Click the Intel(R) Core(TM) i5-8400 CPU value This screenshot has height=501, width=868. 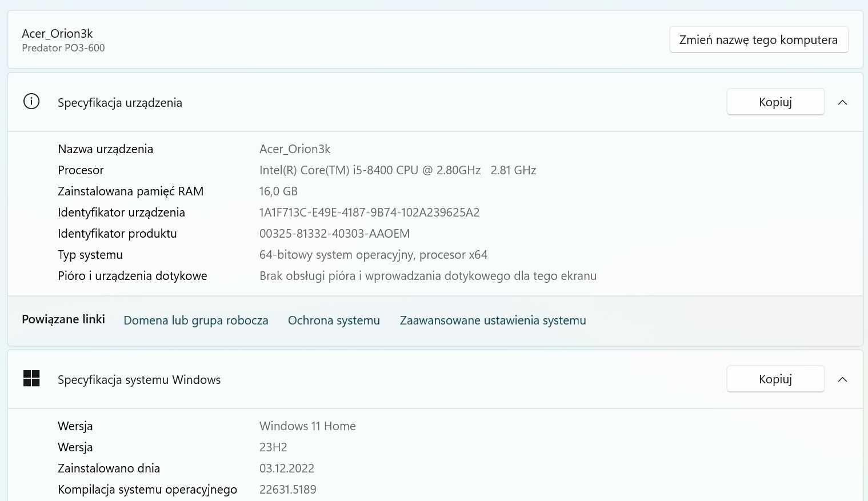click(398, 170)
